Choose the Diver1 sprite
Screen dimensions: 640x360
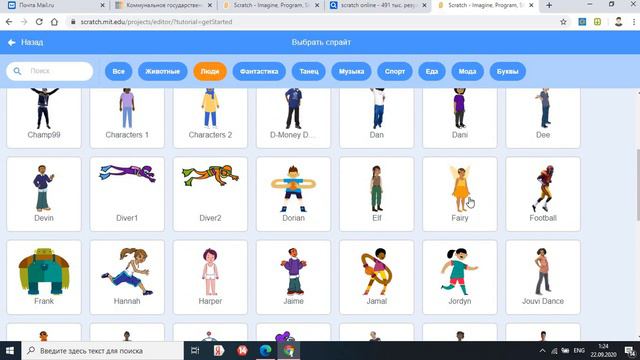click(x=127, y=194)
